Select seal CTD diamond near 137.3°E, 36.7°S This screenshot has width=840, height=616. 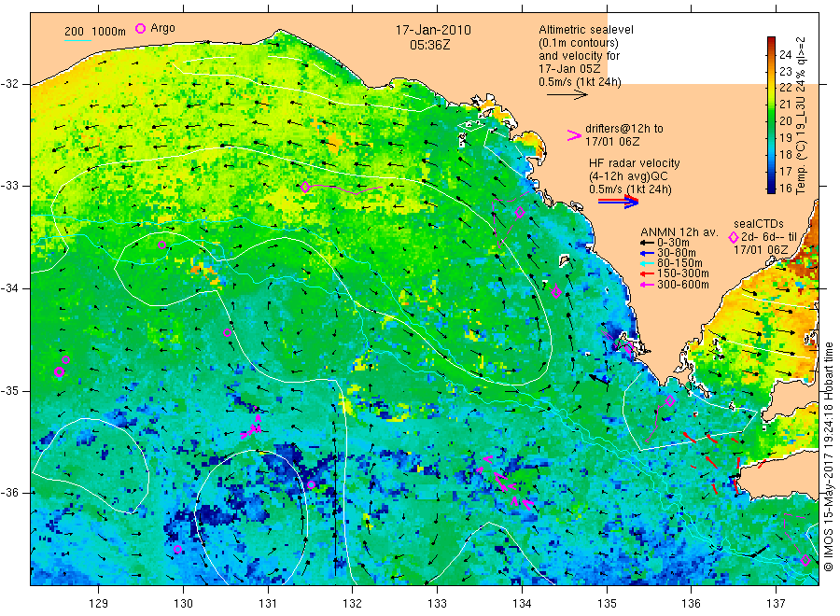click(805, 561)
